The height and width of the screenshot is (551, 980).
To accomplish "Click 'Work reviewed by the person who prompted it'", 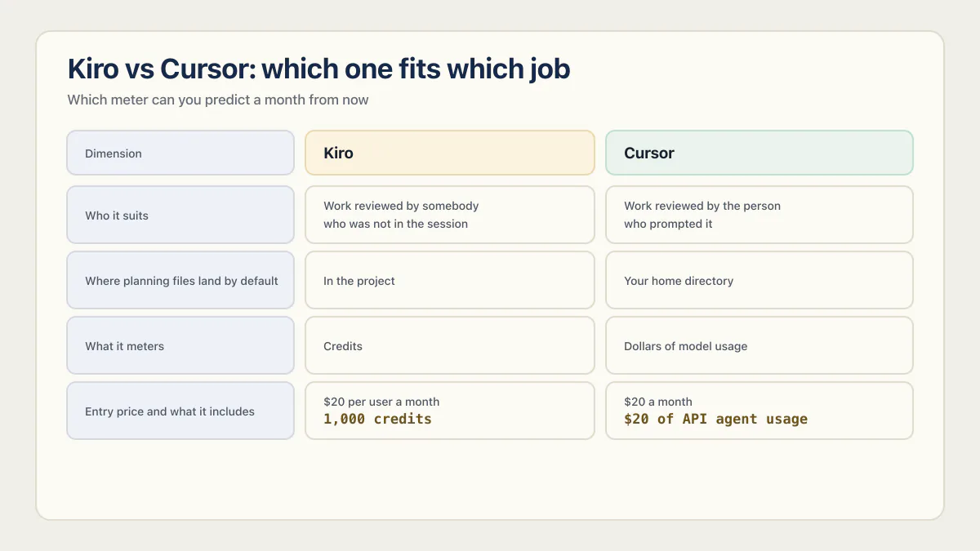I will [759, 215].
